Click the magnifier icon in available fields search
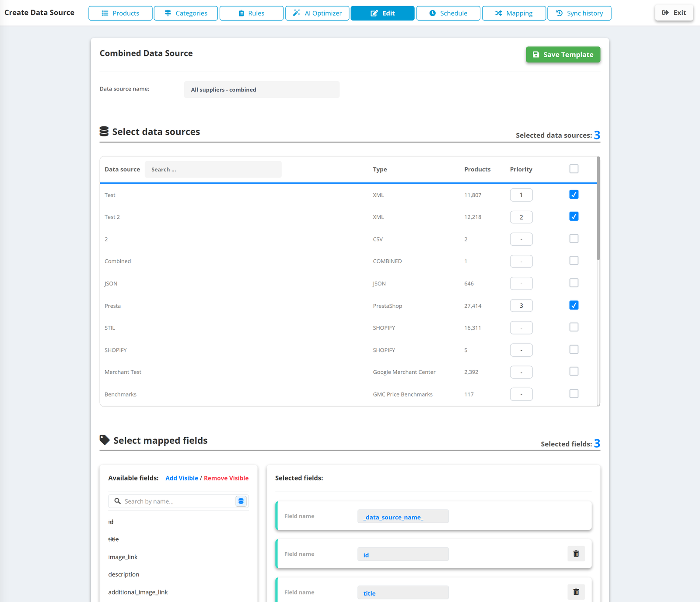 pyautogui.click(x=117, y=501)
